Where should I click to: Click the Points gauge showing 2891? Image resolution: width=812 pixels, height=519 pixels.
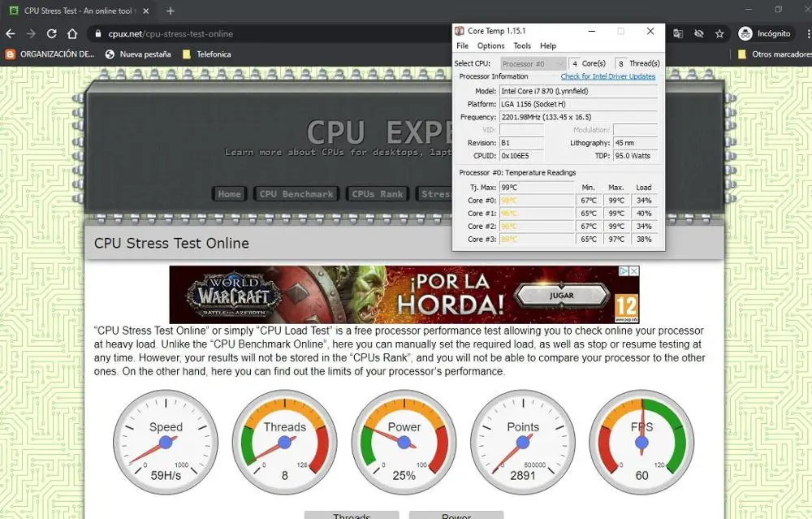523,443
